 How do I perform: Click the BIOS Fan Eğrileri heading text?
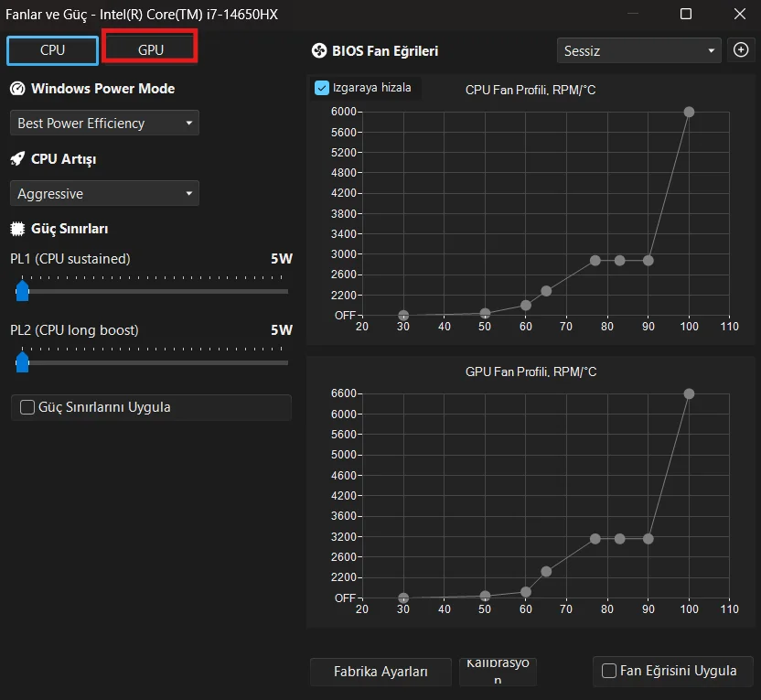(385, 51)
